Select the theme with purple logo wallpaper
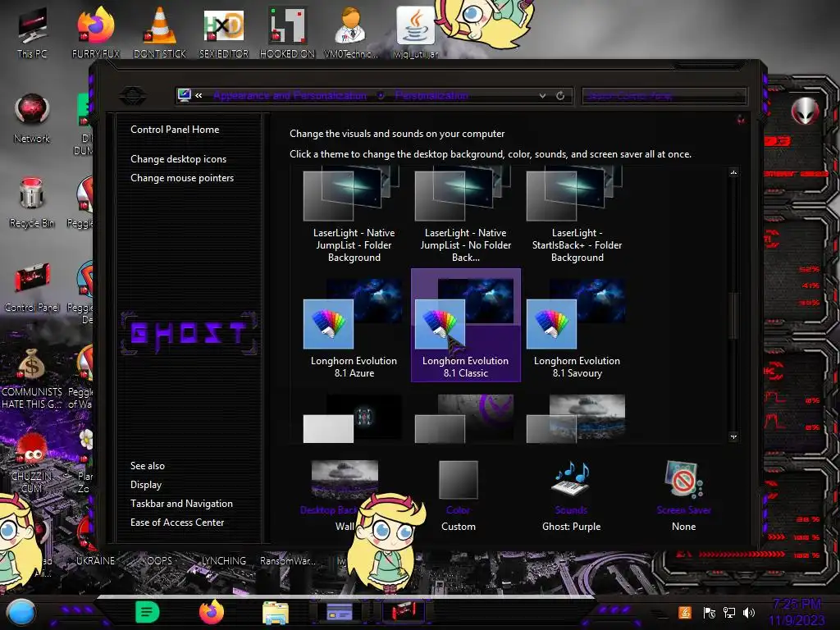840x630 pixels. tap(464, 419)
